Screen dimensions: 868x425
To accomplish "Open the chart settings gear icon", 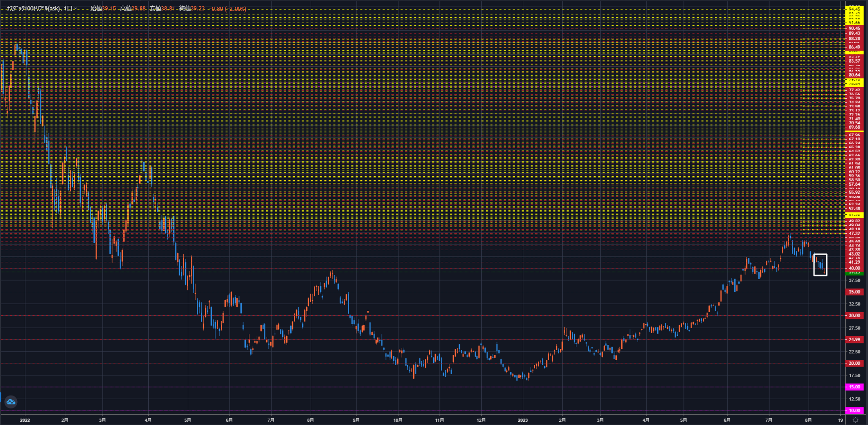I will (855, 420).
